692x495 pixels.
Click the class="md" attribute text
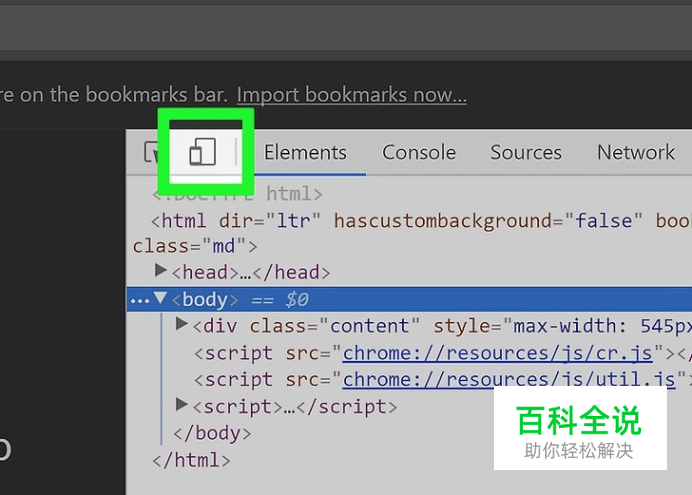point(189,246)
